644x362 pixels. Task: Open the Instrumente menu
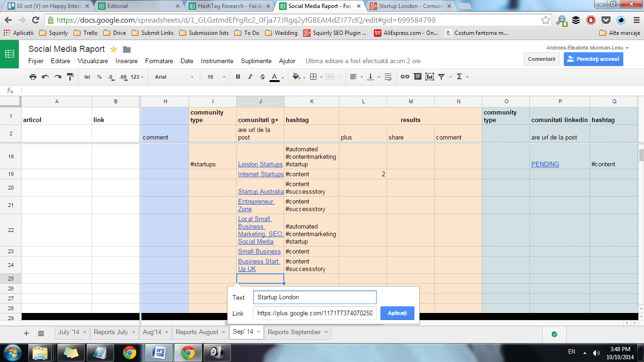[217, 61]
